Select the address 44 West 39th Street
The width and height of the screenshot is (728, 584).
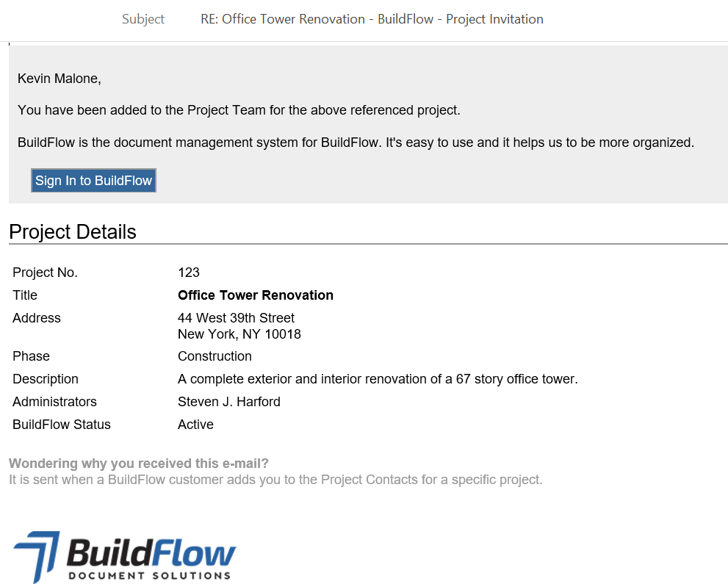(236, 318)
